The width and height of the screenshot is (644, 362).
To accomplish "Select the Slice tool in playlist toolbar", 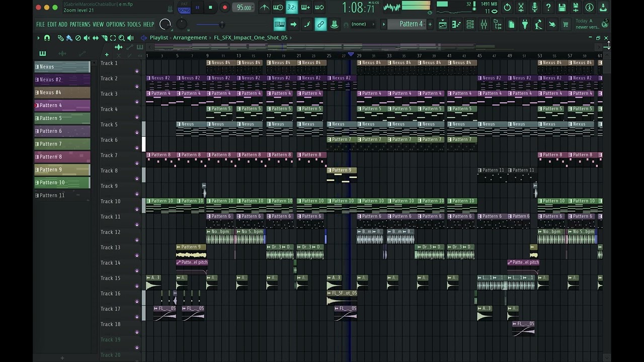I will (104, 38).
